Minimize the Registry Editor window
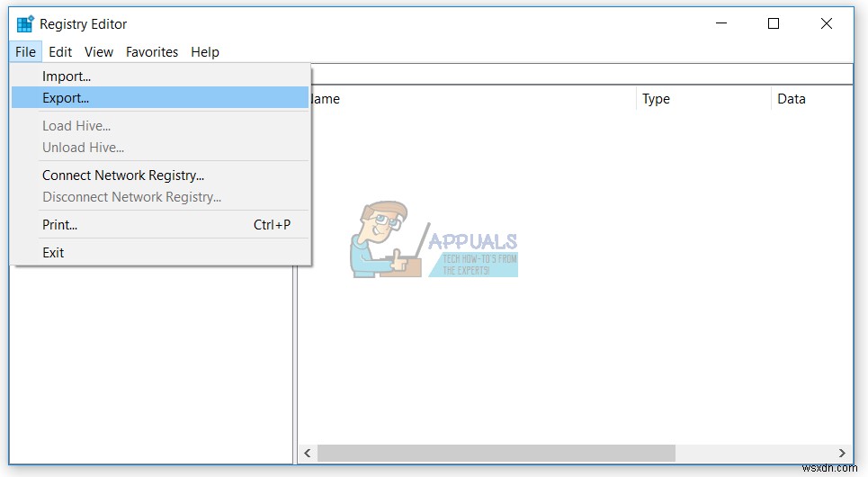The width and height of the screenshot is (868, 477). pos(721,23)
